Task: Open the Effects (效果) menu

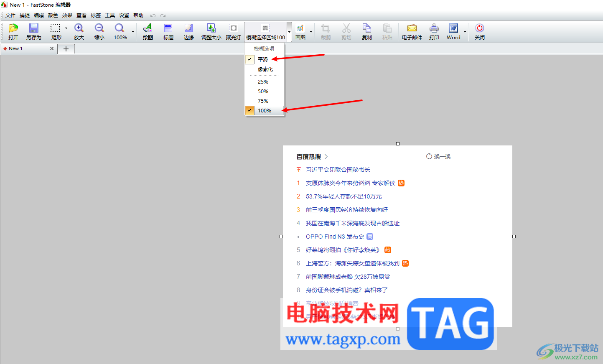Action: click(67, 15)
